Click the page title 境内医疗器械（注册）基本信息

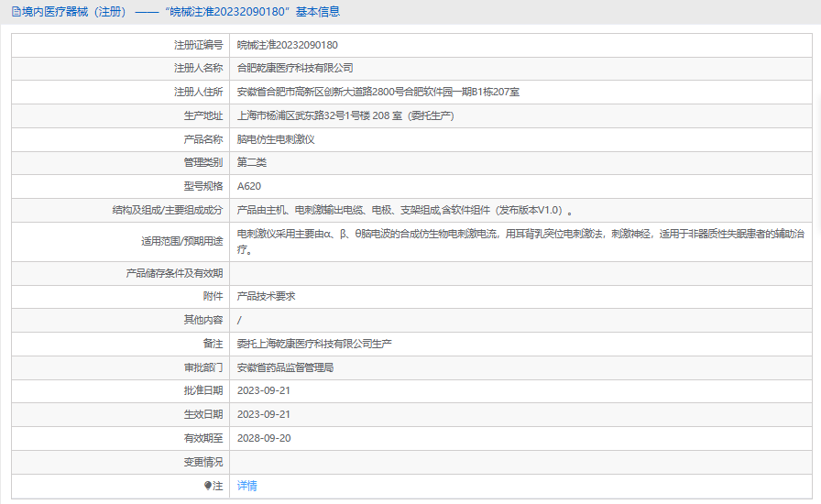coord(181,12)
